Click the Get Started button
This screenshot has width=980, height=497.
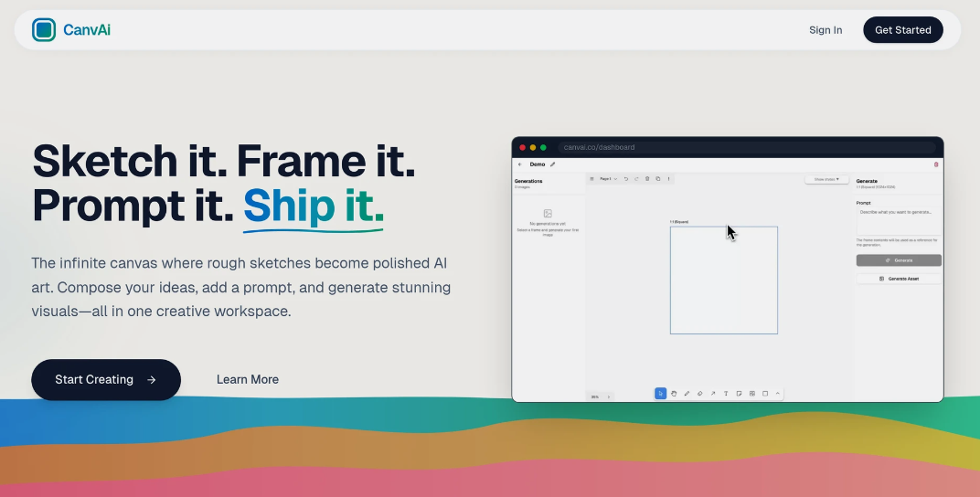902,30
